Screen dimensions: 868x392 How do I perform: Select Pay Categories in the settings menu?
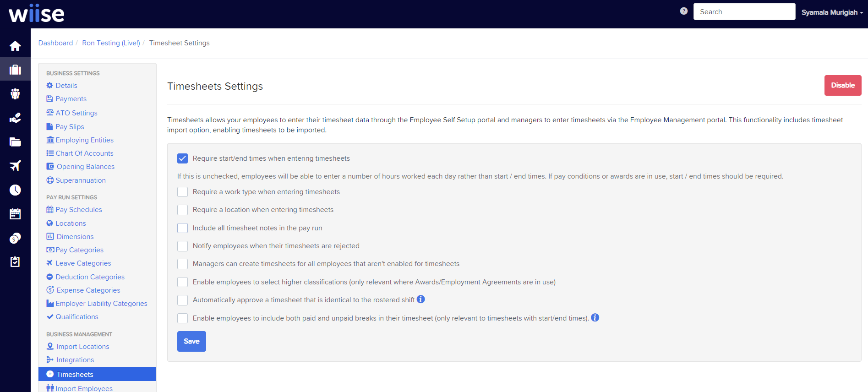pos(79,250)
